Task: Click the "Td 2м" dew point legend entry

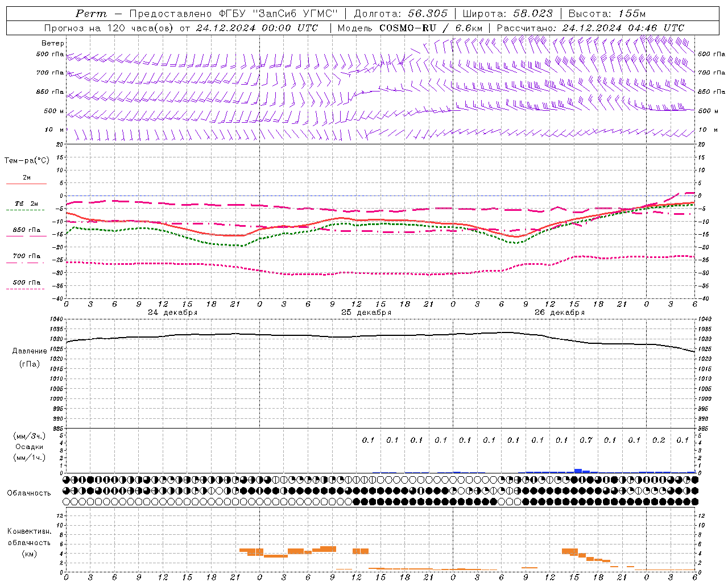Action: point(27,203)
